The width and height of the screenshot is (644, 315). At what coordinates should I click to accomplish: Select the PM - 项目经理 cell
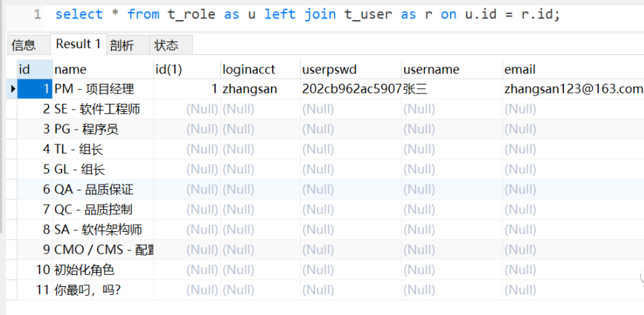94,89
